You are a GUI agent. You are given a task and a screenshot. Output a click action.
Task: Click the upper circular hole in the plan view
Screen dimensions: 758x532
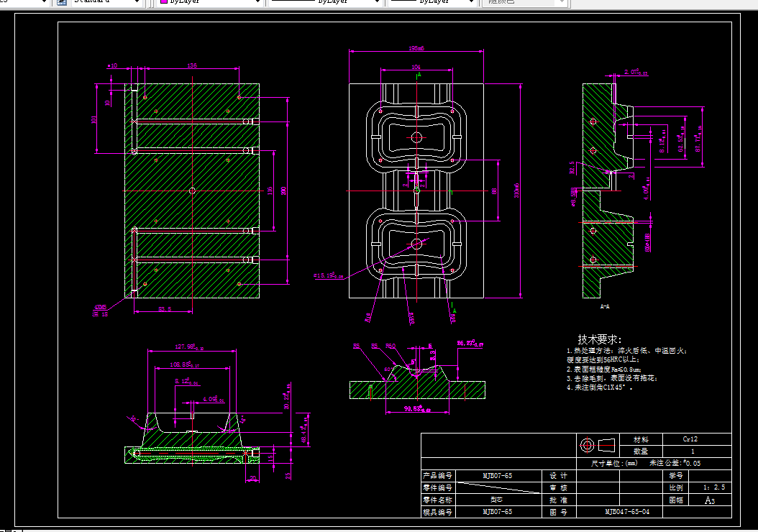point(416,137)
